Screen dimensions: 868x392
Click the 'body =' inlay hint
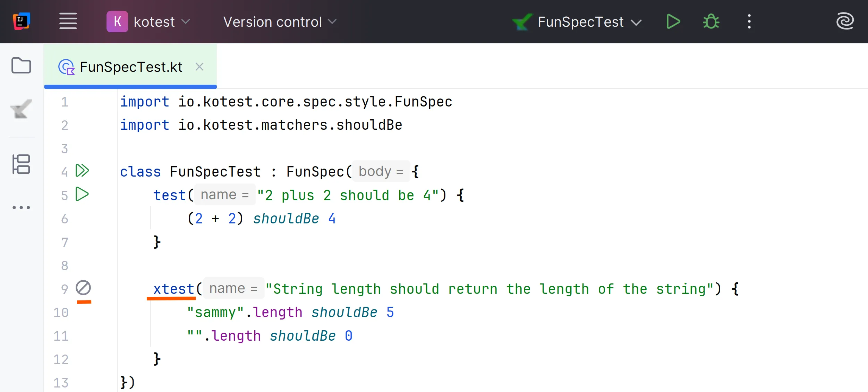pyautogui.click(x=381, y=171)
